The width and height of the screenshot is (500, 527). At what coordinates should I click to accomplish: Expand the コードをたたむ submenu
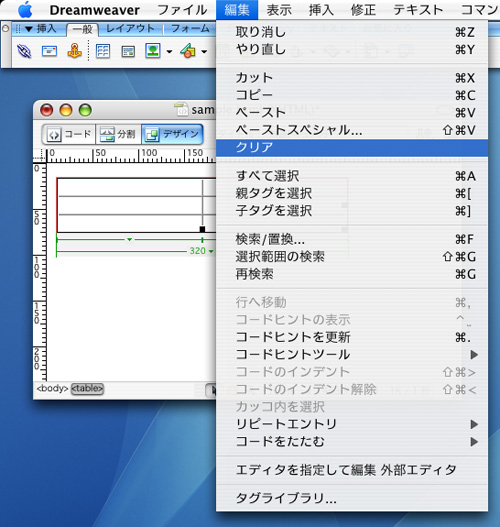click(x=352, y=442)
